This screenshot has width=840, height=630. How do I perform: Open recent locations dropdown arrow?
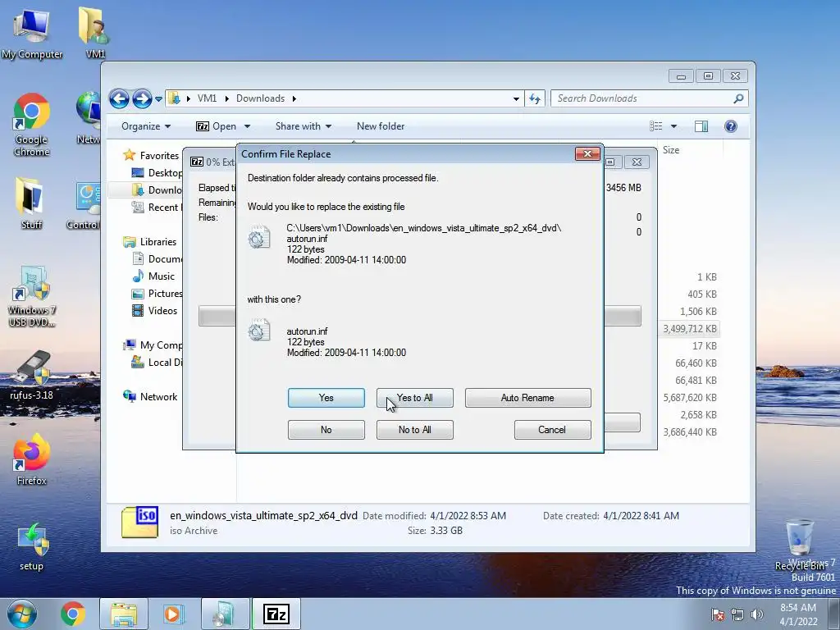pyautogui.click(x=158, y=99)
